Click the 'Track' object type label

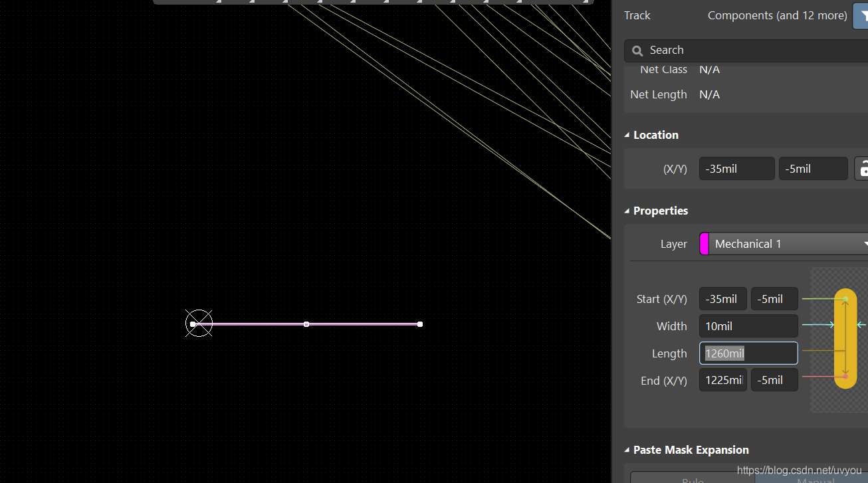(x=637, y=15)
